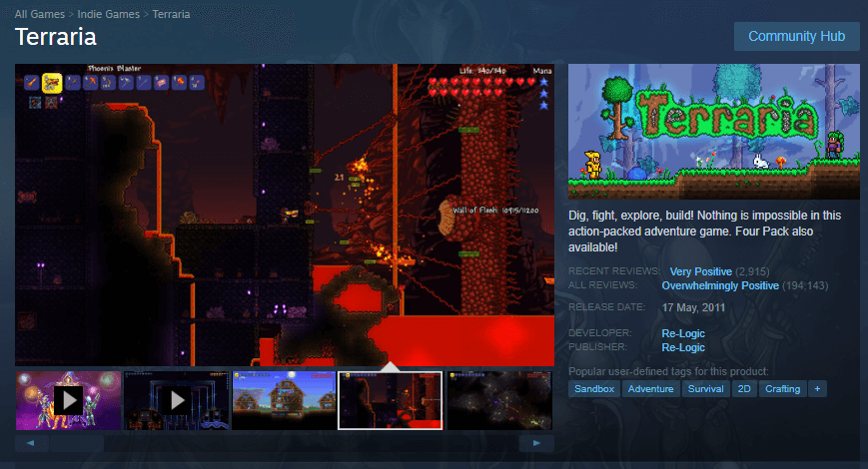Open Very Positive recent reviews

pos(701,271)
